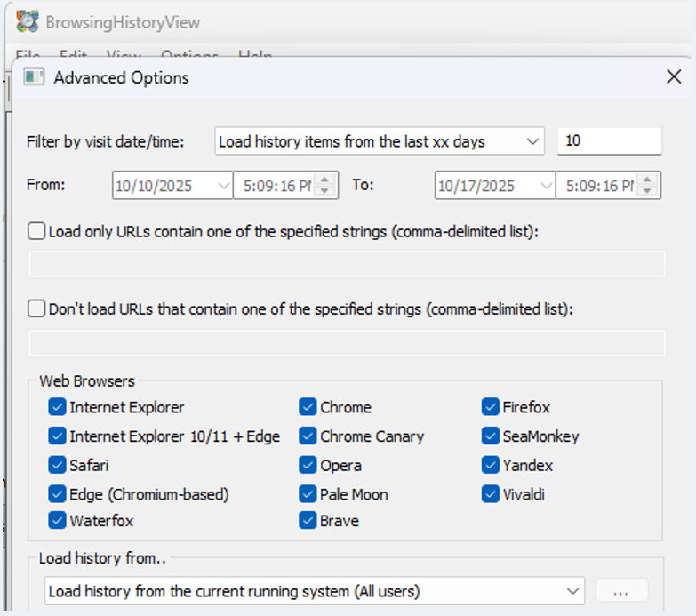Click the From time spinner arrows

325,186
